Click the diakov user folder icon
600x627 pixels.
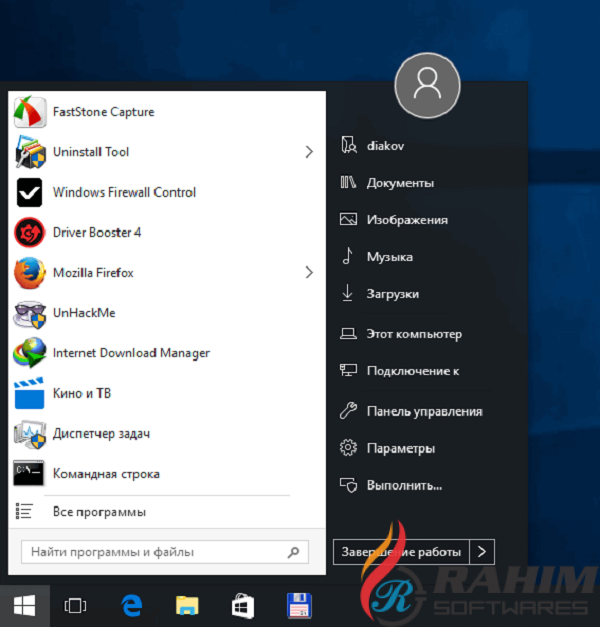point(349,145)
